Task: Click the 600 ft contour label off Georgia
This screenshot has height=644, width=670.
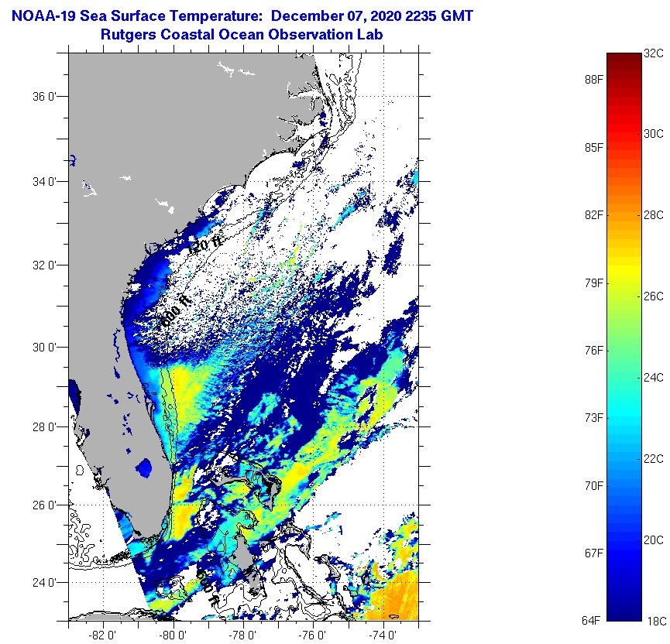Action: click(x=176, y=310)
